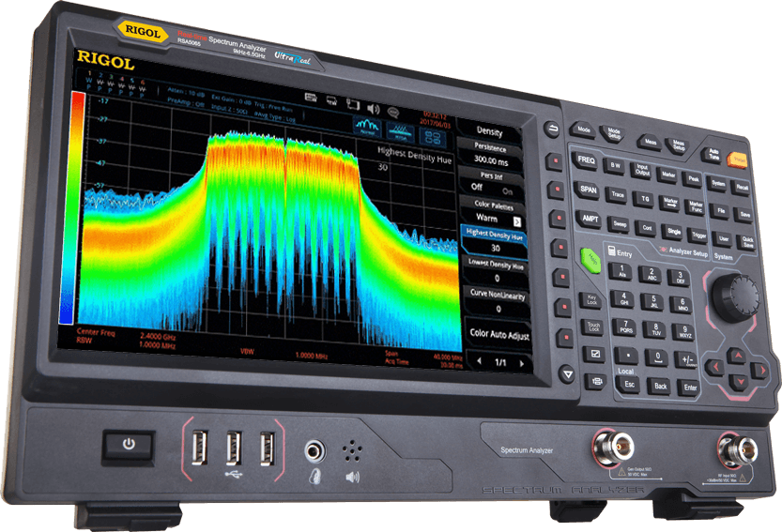Viewport: 782px width, 532px height.
Task: Tap the on-screen keyboard status icon
Action: pyautogui.click(x=312, y=98)
